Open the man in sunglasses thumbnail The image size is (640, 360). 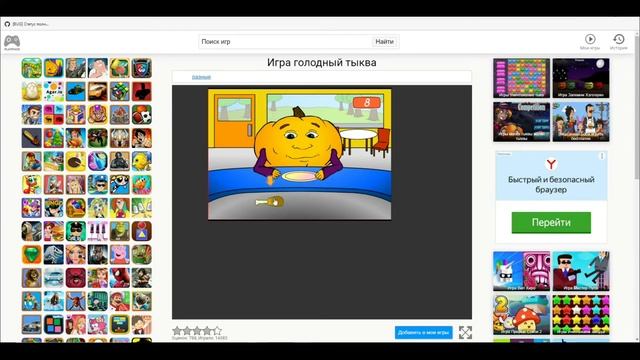581,271
